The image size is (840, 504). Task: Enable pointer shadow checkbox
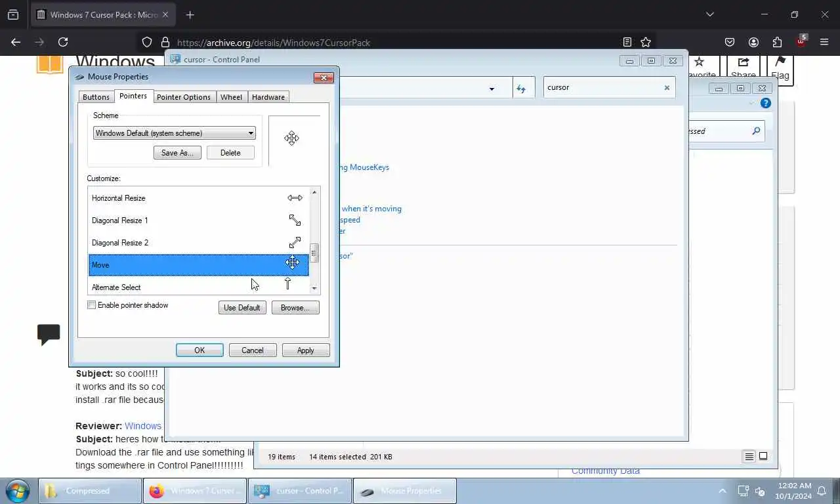pos(92,305)
